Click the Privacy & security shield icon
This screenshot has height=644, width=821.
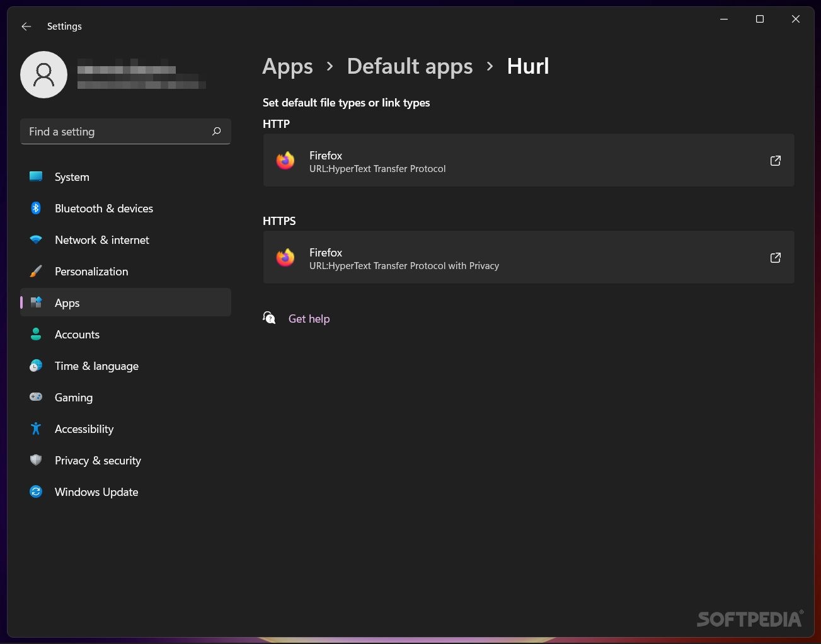[x=36, y=460]
